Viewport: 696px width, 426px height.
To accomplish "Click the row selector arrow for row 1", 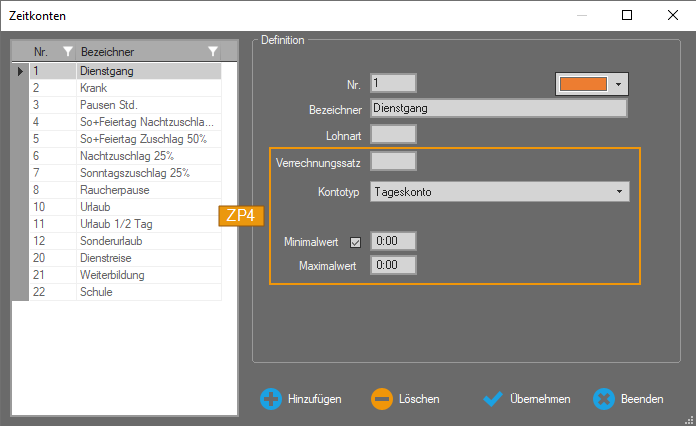I will click(20, 71).
